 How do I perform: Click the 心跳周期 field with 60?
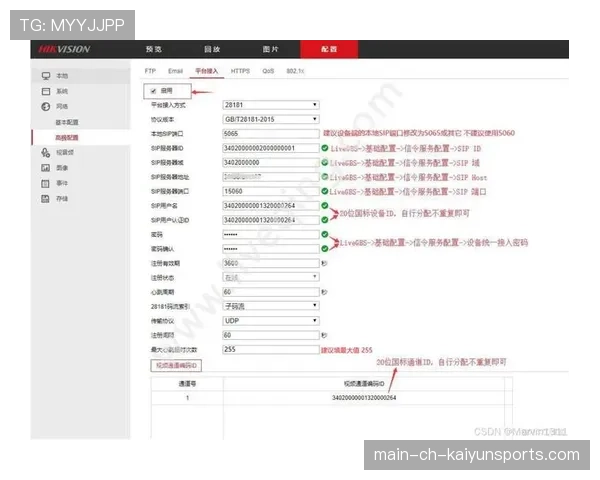(x=271, y=292)
